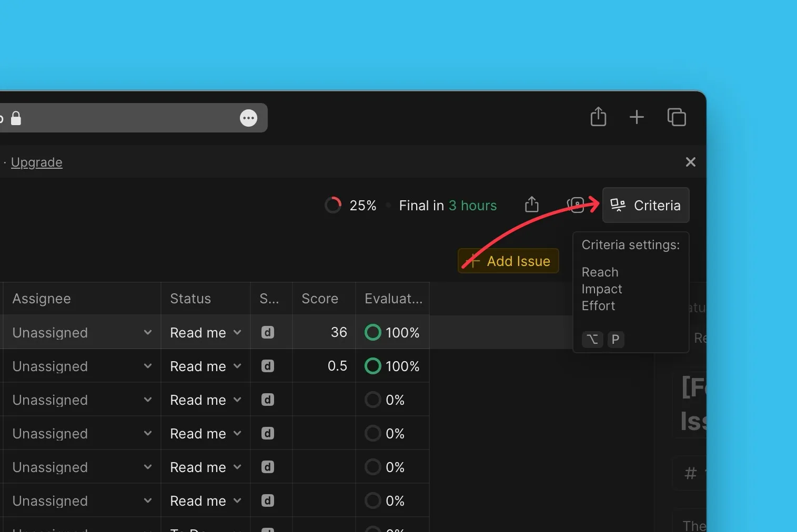Click the browser share icon
Image resolution: width=797 pixels, height=532 pixels.
(x=598, y=117)
